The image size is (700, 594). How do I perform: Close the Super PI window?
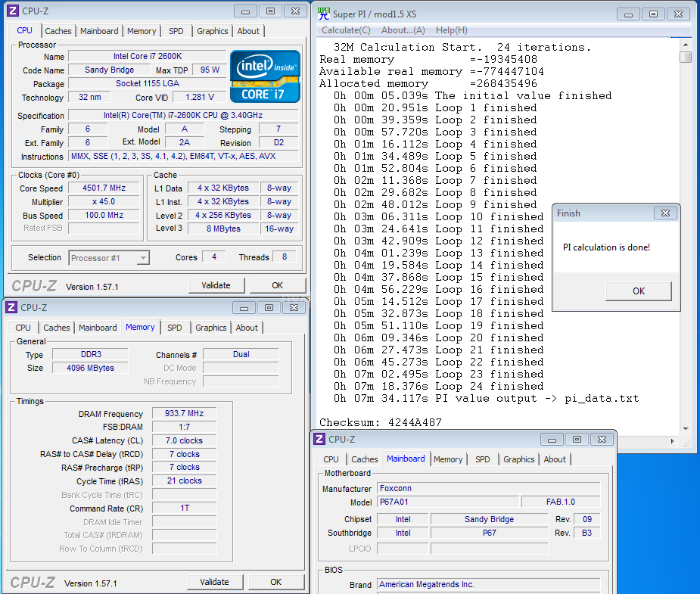coord(678,14)
